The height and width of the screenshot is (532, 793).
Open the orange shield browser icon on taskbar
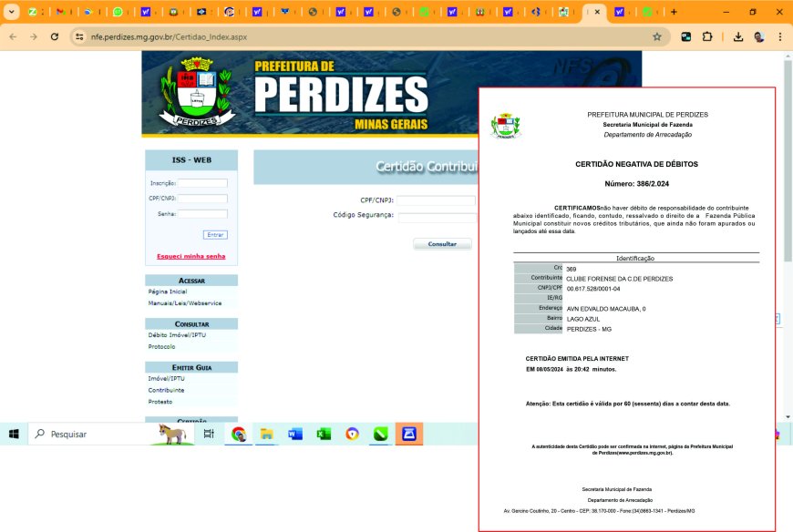point(353,434)
